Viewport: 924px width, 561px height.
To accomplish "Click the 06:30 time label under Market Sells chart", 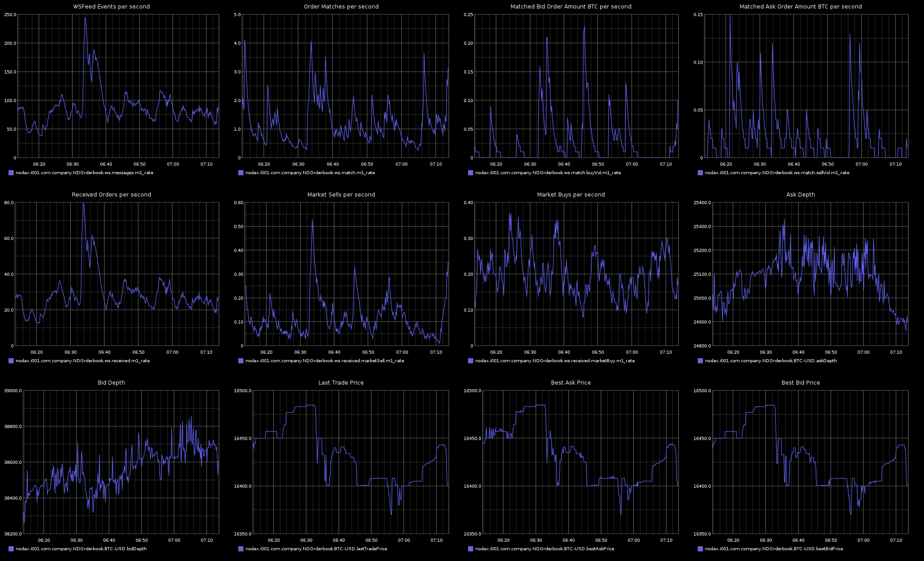I will point(300,352).
